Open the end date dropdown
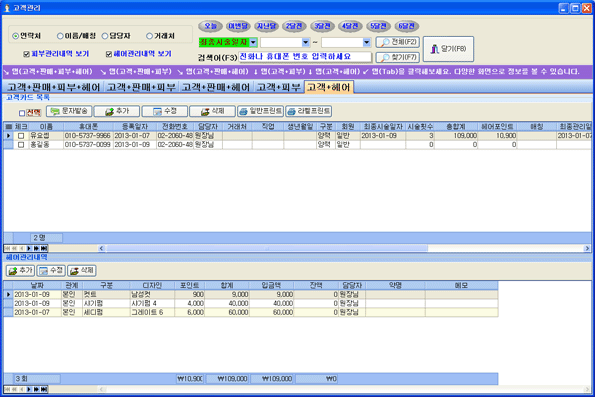595x397 pixels. coord(367,42)
